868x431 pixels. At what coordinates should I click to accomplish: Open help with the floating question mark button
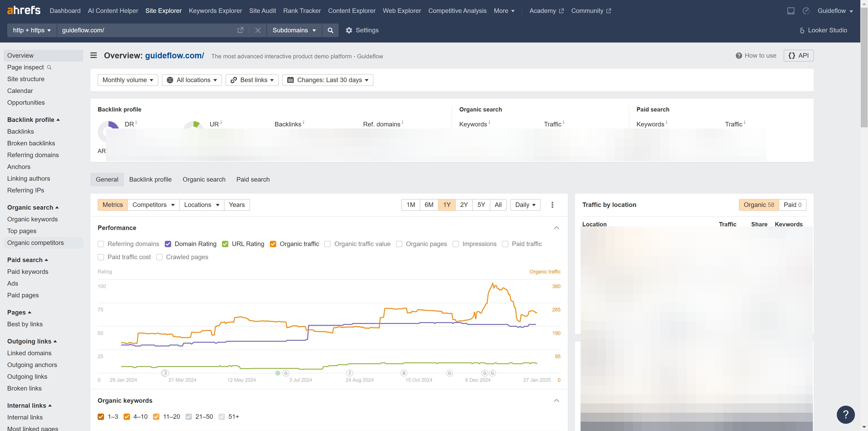tap(846, 414)
